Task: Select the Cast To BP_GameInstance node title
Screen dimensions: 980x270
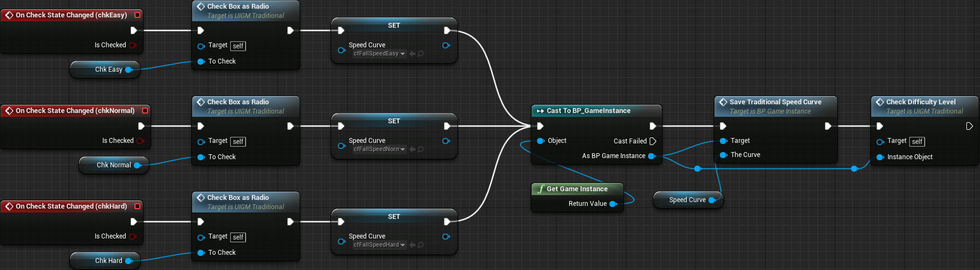Action: click(588, 111)
